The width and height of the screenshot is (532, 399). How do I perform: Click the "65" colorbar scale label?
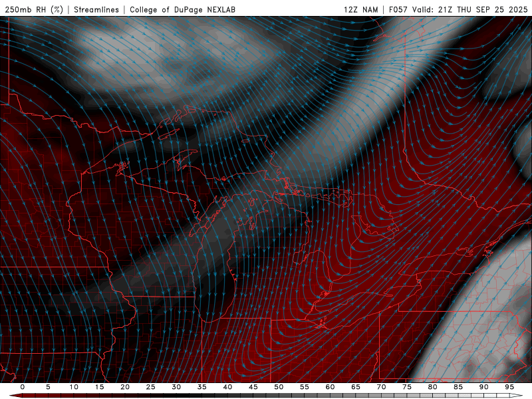[x=356, y=387]
